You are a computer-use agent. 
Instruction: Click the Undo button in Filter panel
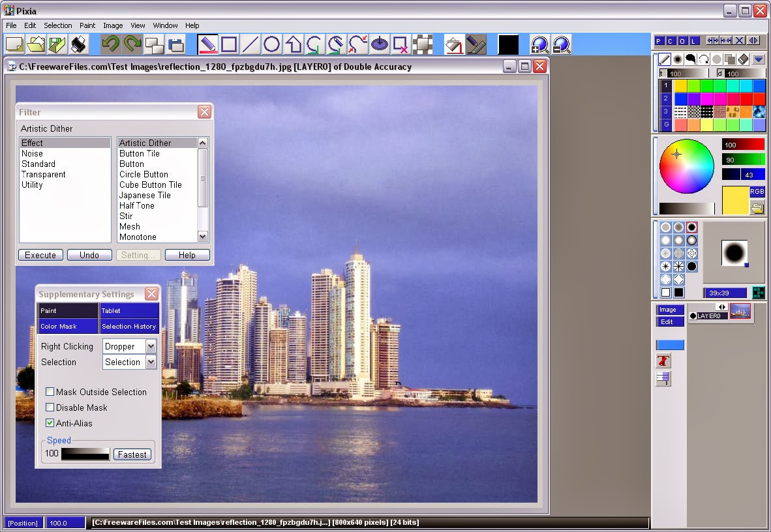(x=89, y=255)
